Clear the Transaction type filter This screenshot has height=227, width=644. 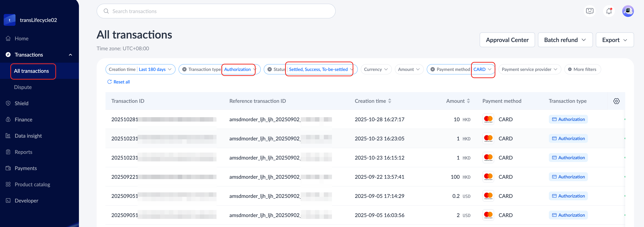pyautogui.click(x=184, y=69)
